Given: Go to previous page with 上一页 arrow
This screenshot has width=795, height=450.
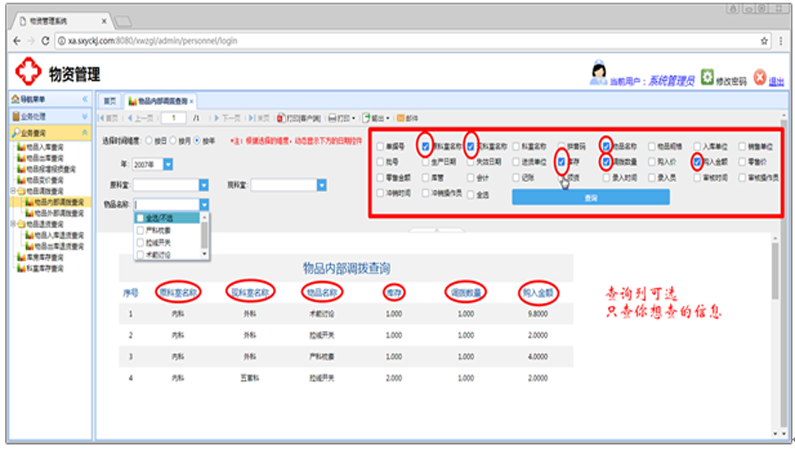Looking at the screenshot, I should pyautogui.click(x=130, y=117).
